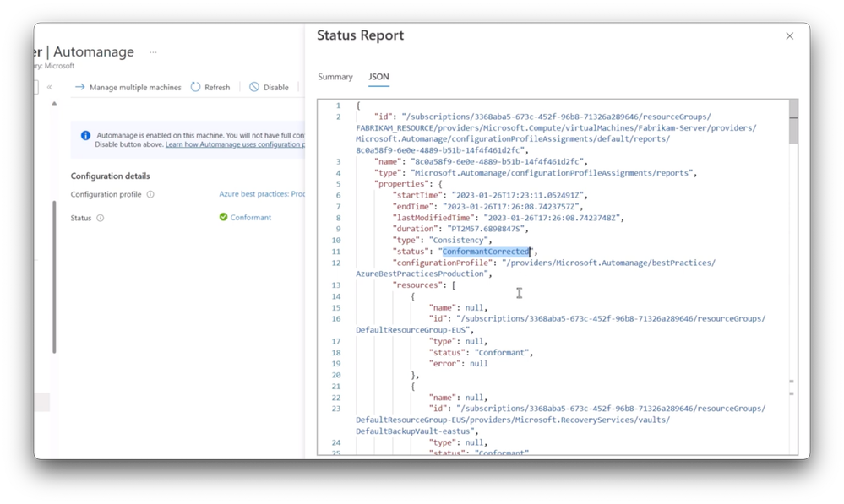Click the Disable button label

click(275, 87)
